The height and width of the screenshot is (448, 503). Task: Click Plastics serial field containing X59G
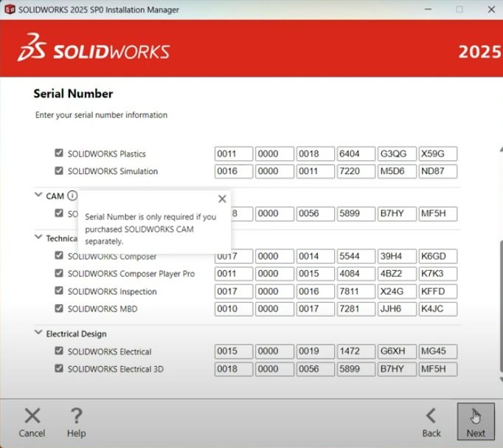tap(438, 154)
